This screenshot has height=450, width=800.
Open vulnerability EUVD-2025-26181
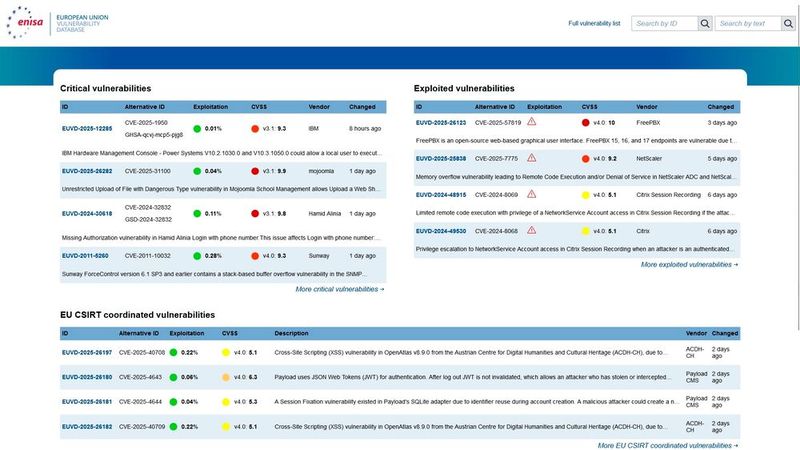pyautogui.click(x=87, y=402)
